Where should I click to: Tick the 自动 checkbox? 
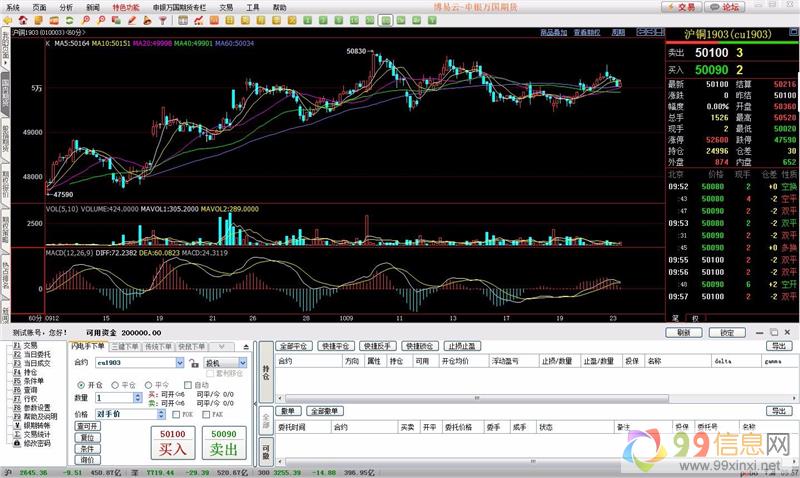(187, 384)
